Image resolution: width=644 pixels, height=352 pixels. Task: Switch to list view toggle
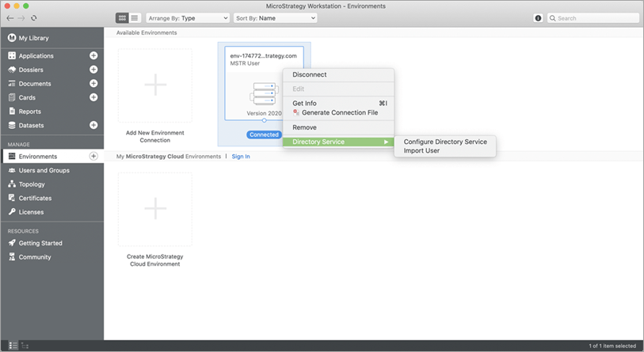(134, 17)
